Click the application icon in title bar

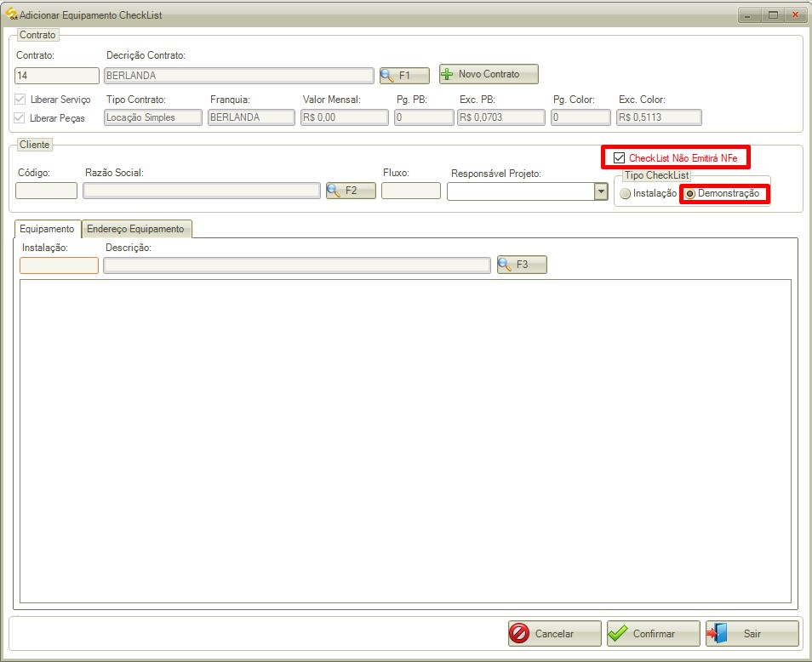point(11,14)
